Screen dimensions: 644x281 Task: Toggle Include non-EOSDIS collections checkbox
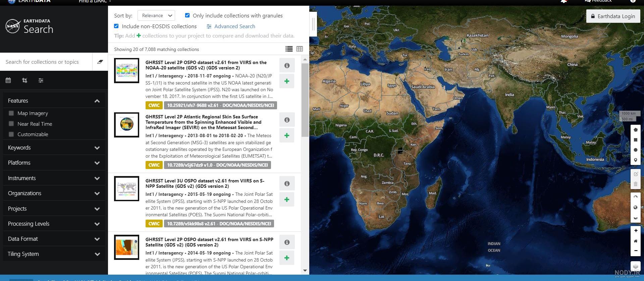pos(116,26)
